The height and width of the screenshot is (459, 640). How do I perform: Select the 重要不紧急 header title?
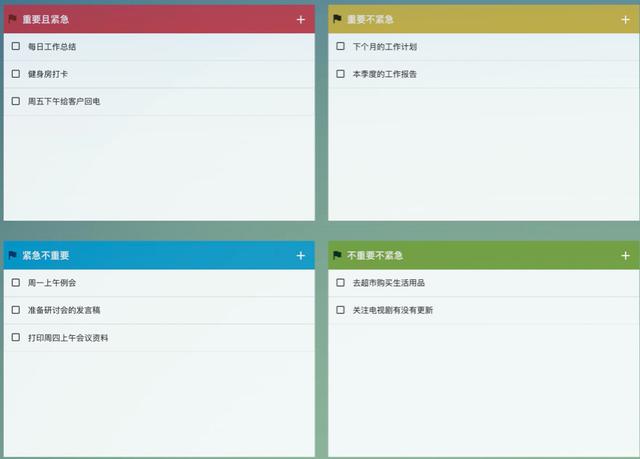click(370, 19)
